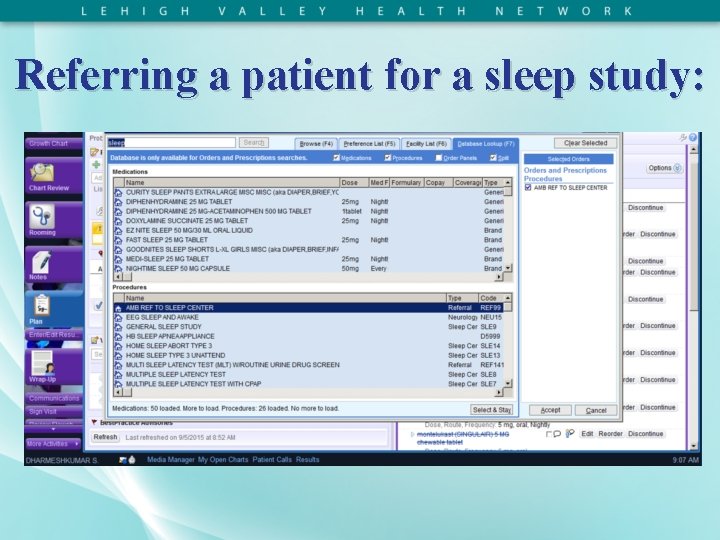Click down arrow of Medications list scrollbar
This screenshot has width=720, height=540.
pos(508,268)
